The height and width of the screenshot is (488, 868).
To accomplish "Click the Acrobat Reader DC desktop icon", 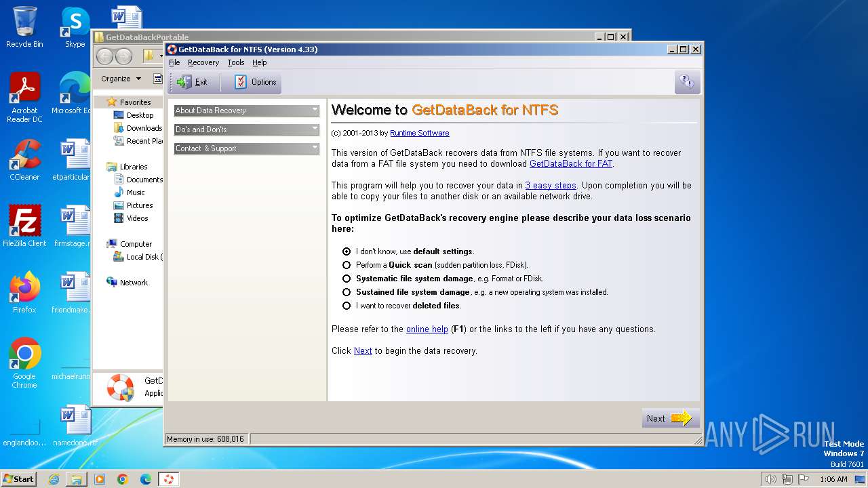I will [24, 98].
